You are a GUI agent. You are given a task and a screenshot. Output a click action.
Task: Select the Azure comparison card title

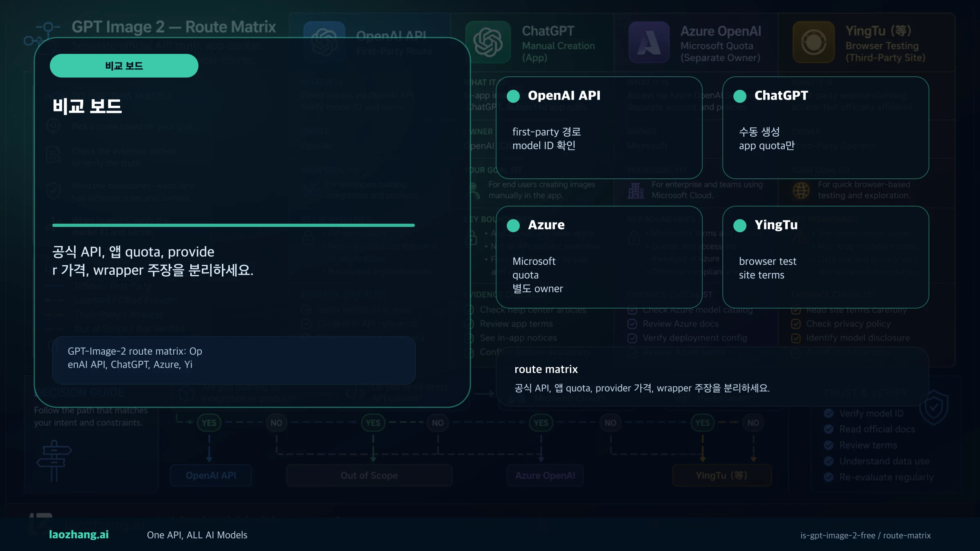(x=546, y=225)
